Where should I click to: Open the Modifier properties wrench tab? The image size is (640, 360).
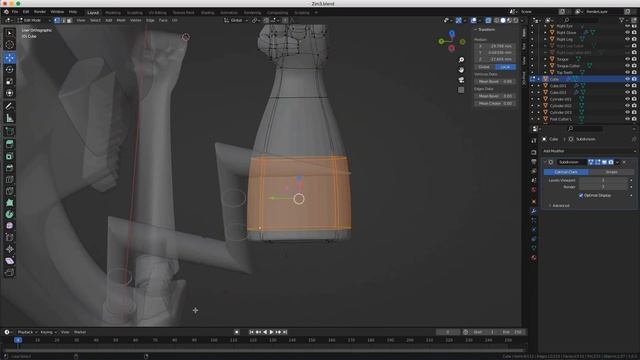click(x=533, y=211)
